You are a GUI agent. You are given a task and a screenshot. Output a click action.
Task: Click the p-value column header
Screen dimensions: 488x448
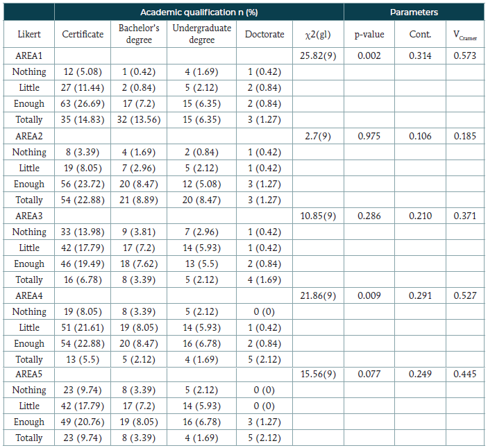(369, 35)
